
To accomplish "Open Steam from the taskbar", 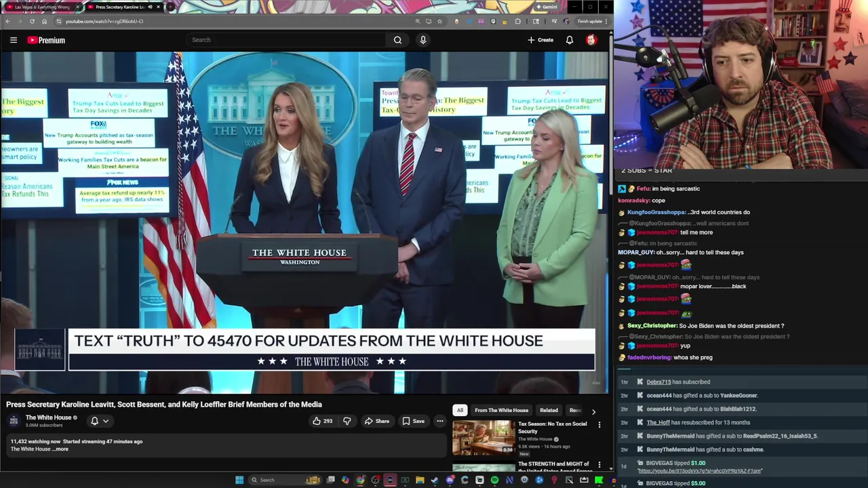I will [x=435, y=480].
